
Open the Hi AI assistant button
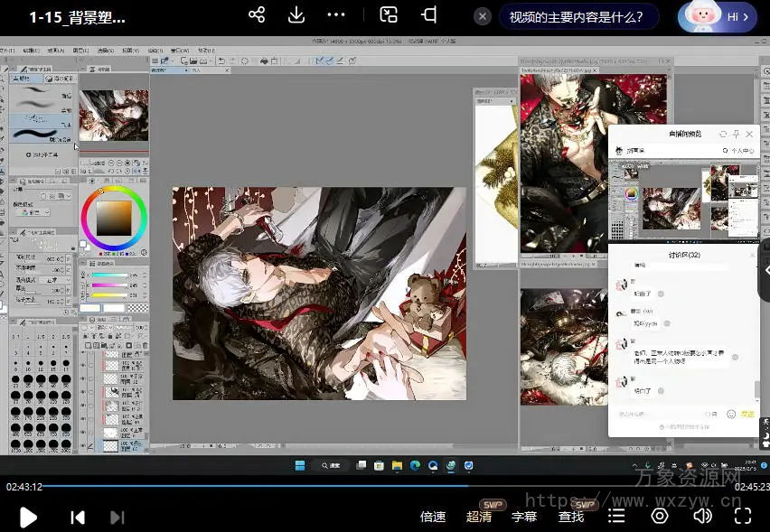[x=717, y=16]
